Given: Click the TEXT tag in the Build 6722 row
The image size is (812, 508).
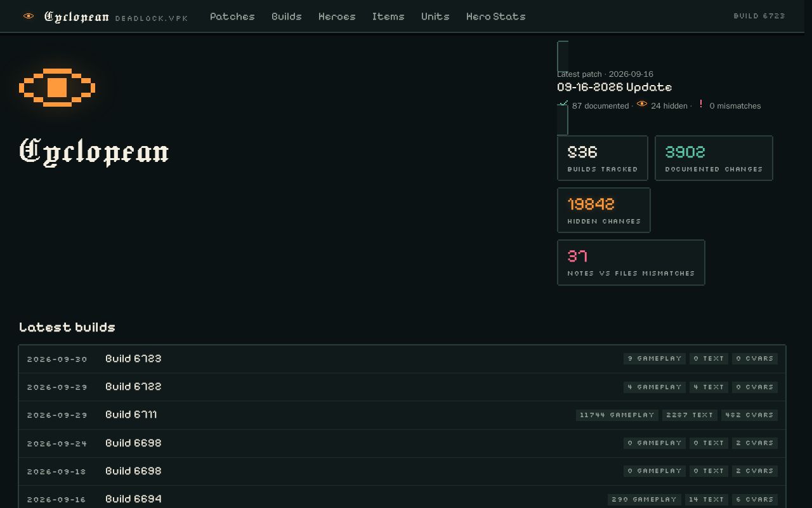Looking at the screenshot, I should point(709,387).
